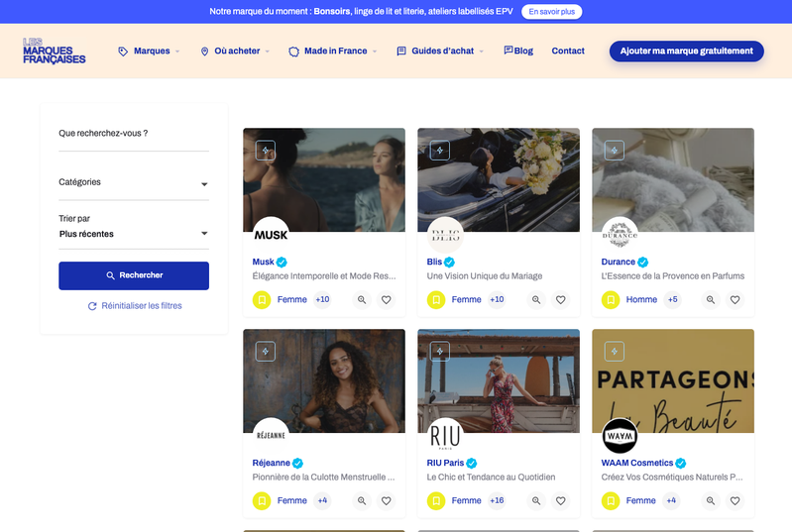Click the yellow category icon on WAAM Cosmetics card
Viewport: 792px width, 532px height.
click(611, 500)
